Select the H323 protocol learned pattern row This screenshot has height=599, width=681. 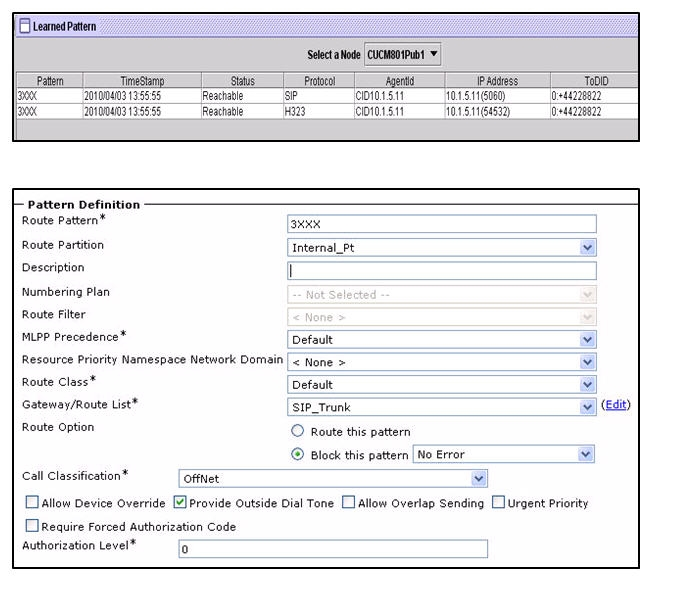pyautogui.click(x=327, y=112)
